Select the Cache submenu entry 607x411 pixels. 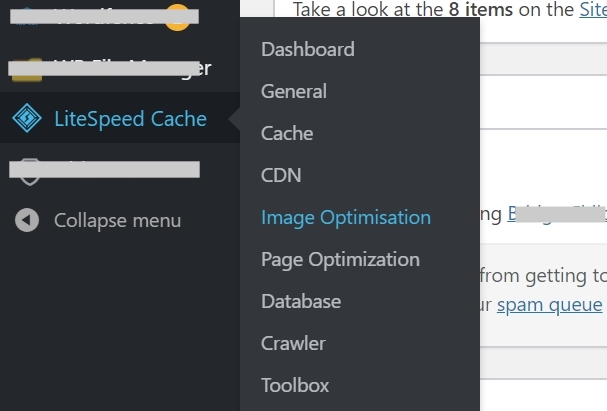(287, 133)
